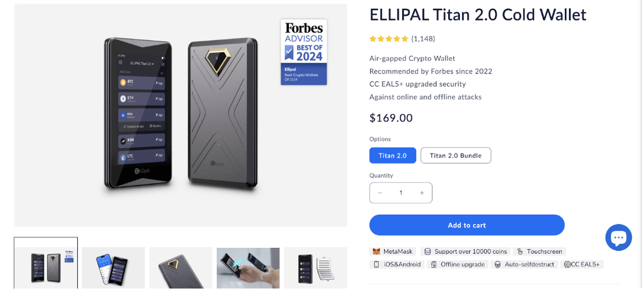The width and height of the screenshot is (644, 299).
Task: Click the Offline upgrade icon
Action: [x=433, y=265]
